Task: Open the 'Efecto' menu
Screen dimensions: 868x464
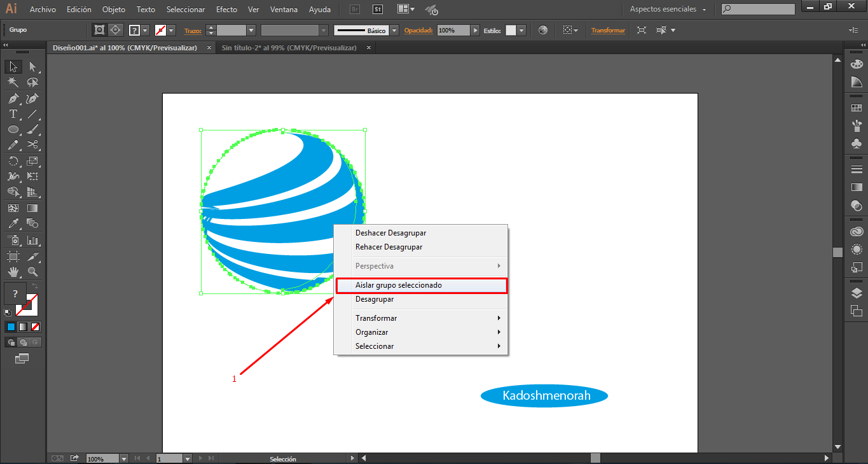Action: click(x=226, y=10)
